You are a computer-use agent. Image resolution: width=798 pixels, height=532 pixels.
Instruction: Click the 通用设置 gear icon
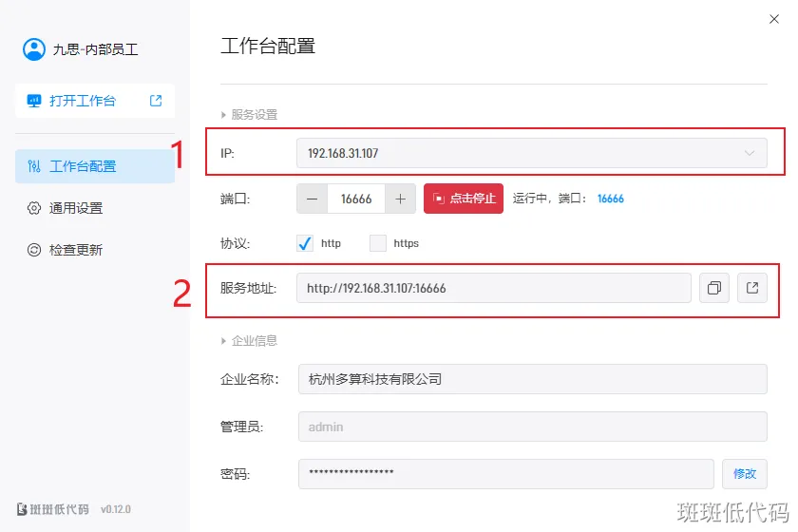tap(34, 208)
